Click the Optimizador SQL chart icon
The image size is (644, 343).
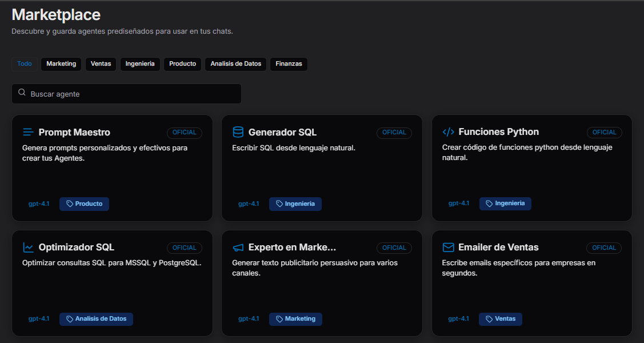point(28,248)
